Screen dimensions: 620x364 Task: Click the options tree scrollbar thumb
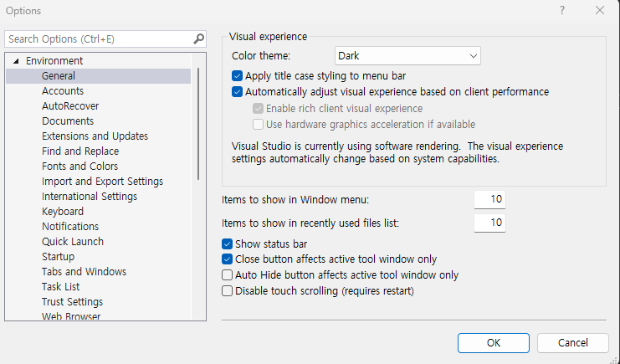click(x=198, y=124)
